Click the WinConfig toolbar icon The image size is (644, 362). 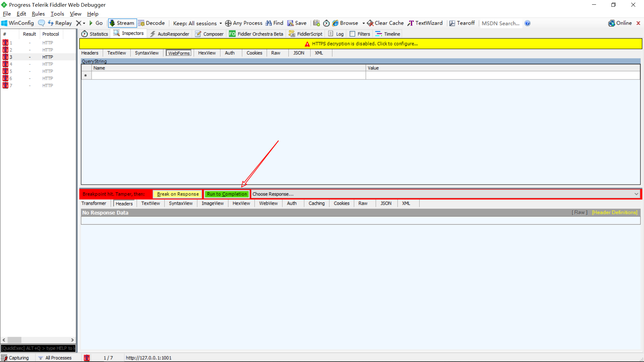click(4, 23)
